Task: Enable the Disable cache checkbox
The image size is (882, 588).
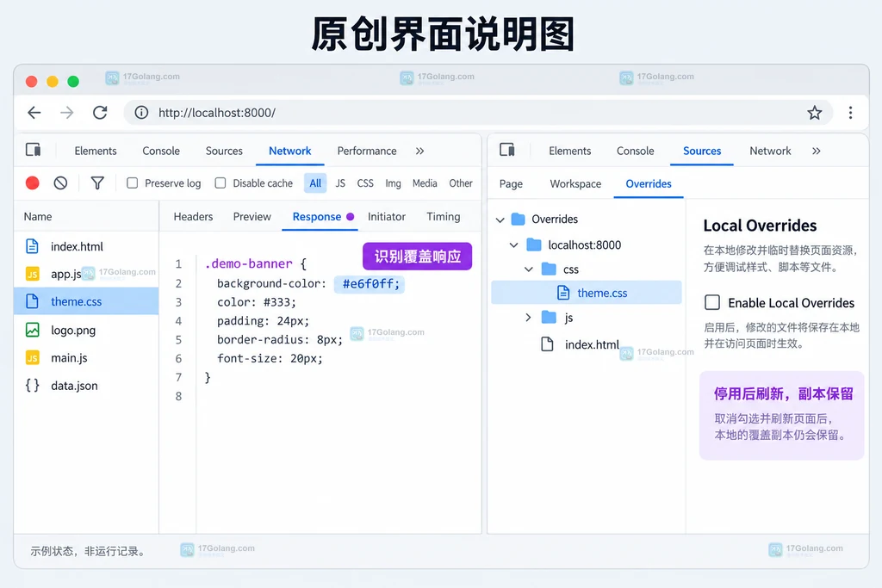Action: (220, 183)
